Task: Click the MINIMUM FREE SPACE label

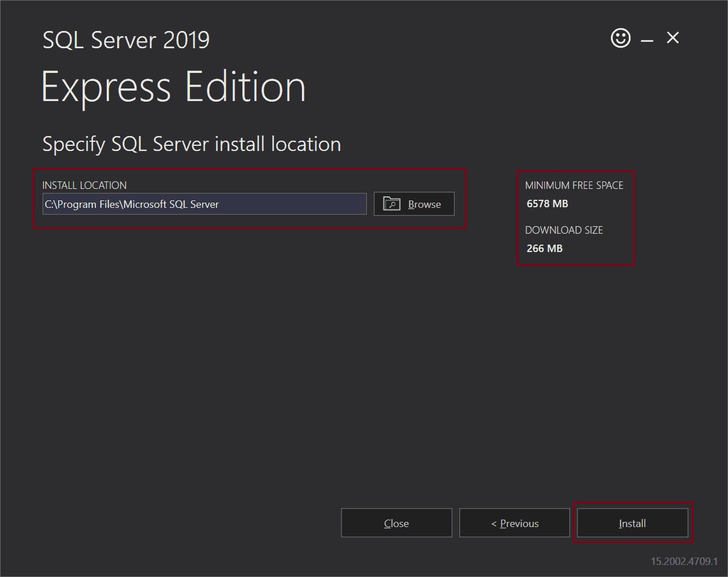Action: [574, 185]
